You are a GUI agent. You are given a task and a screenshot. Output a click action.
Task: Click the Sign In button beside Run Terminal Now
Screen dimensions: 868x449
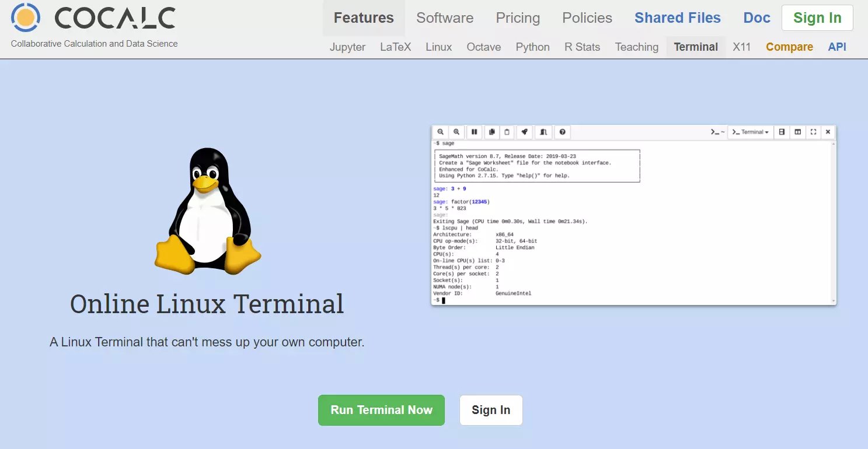(491, 410)
